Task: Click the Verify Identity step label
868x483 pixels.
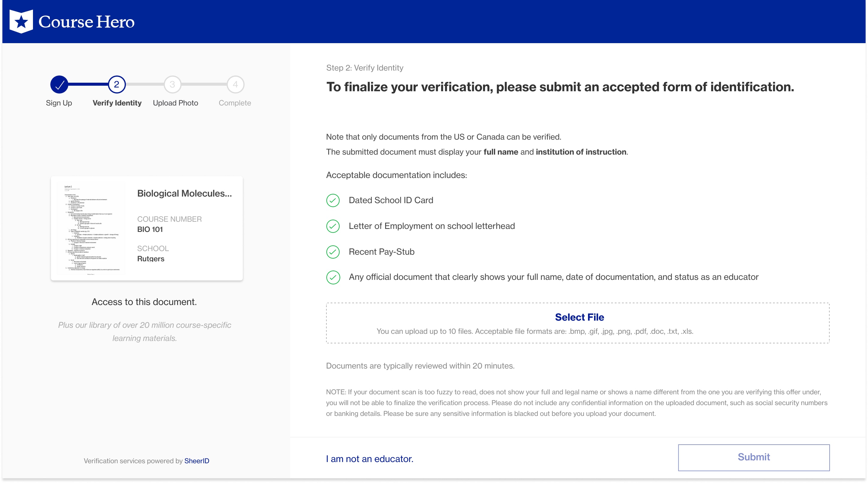Action: tap(117, 103)
